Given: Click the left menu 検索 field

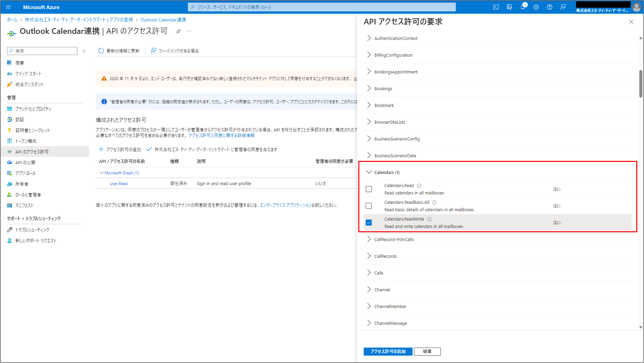Looking at the screenshot, I should [x=42, y=51].
